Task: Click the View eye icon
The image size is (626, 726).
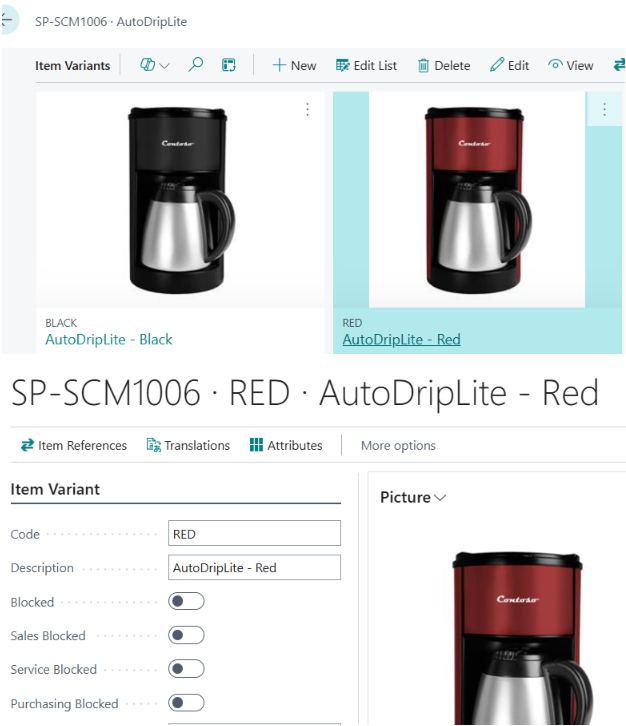Action: click(555, 65)
